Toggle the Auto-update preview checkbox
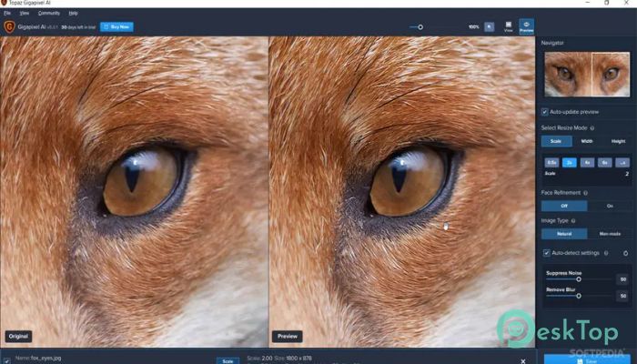The width and height of the screenshot is (637, 364). (x=545, y=111)
